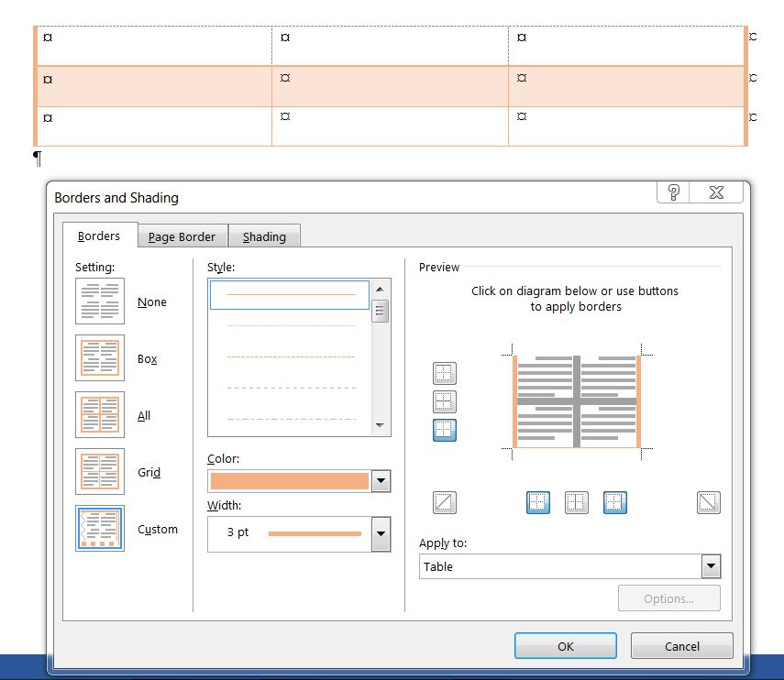The width and height of the screenshot is (784, 680).
Task: Switch to the Shading tab
Action: click(264, 236)
